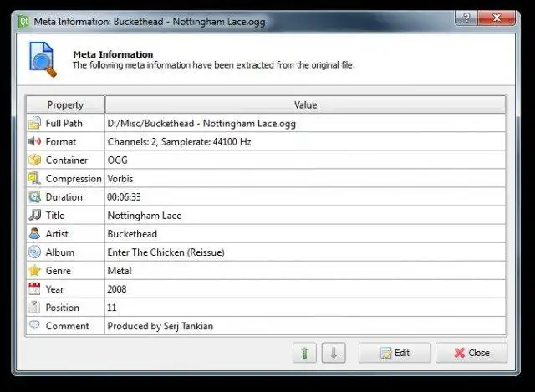535x392 pixels.
Task: Select the Produced by Serj Tankian value
Action: click(x=305, y=326)
